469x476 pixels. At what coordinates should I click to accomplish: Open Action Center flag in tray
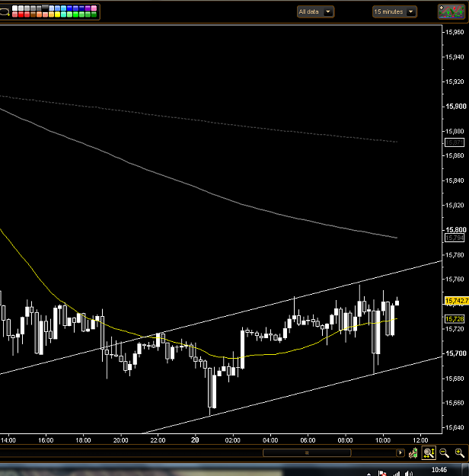click(382, 473)
